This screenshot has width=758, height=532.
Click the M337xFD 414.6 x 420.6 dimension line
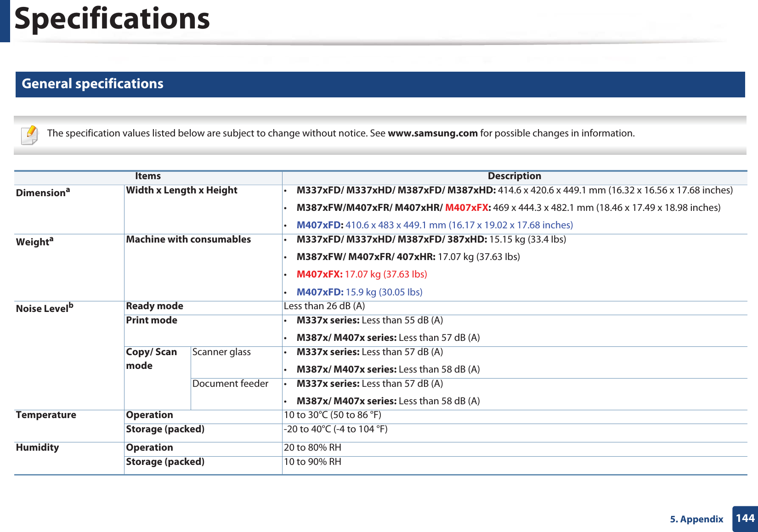pos(515,191)
